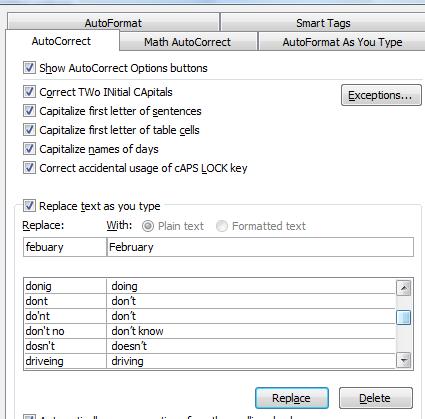Toggle Show AutoCorrect Options buttons checkbox

pyautogui.click(x=29, y=68)
